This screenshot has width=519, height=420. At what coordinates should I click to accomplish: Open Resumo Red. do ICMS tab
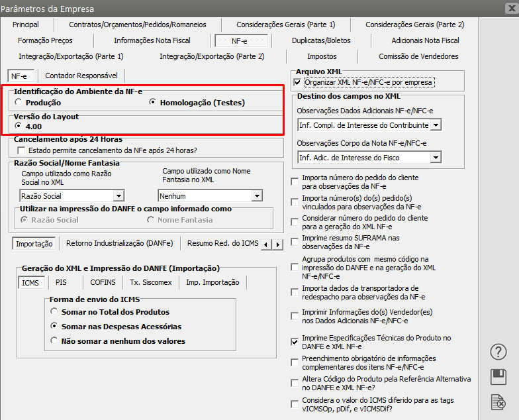pos(222,243)
